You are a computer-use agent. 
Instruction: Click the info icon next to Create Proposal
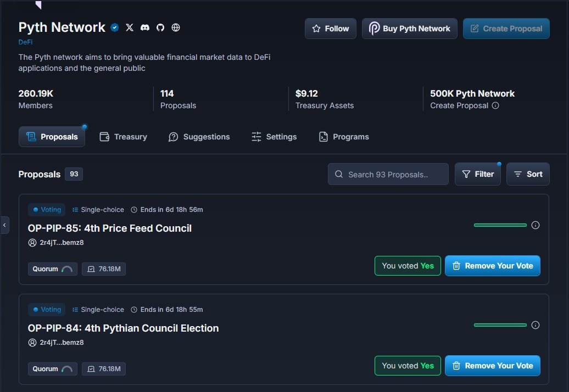[495, 105]
